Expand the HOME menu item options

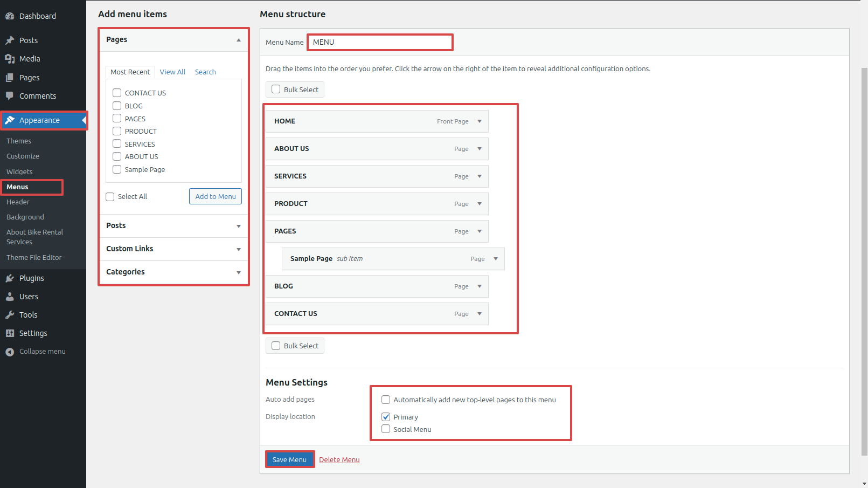coord(480,121)
